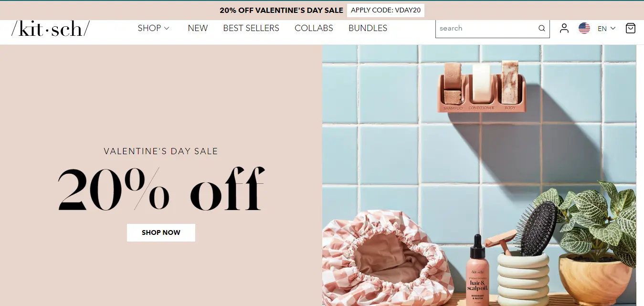Click the 20% OFF VALENTINE'S DAY SALE banner text

(x=281, y=10)
